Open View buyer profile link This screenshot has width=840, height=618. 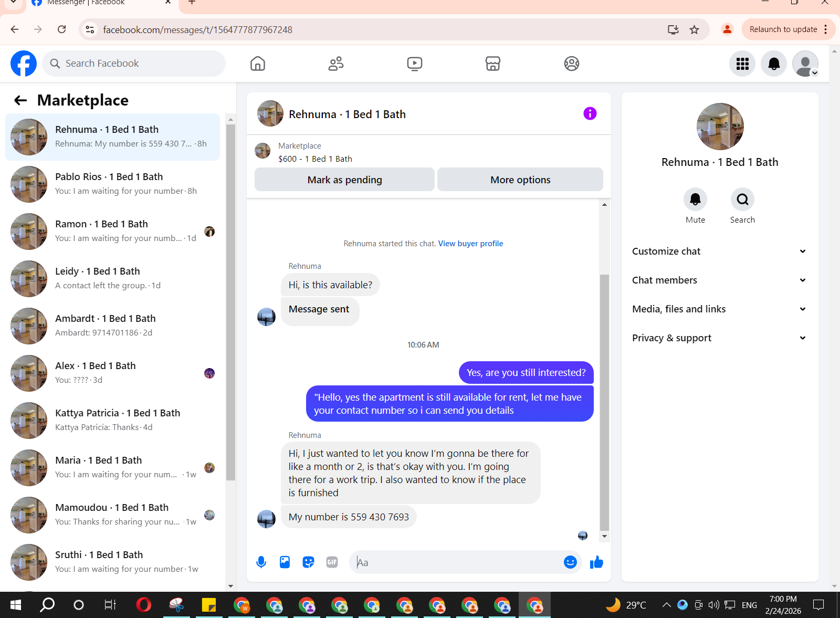tap(470, 244)
